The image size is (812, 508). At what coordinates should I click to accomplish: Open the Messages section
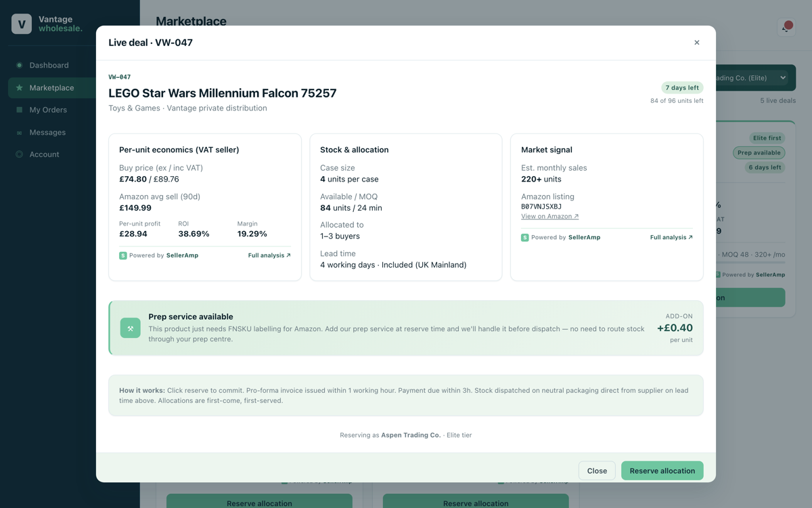point(47,132)
